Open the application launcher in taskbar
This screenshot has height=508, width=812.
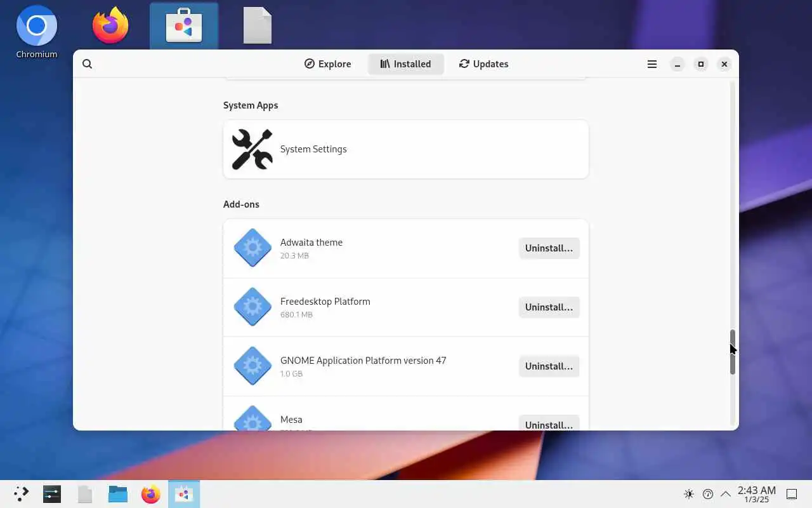(x=22, y=494)
